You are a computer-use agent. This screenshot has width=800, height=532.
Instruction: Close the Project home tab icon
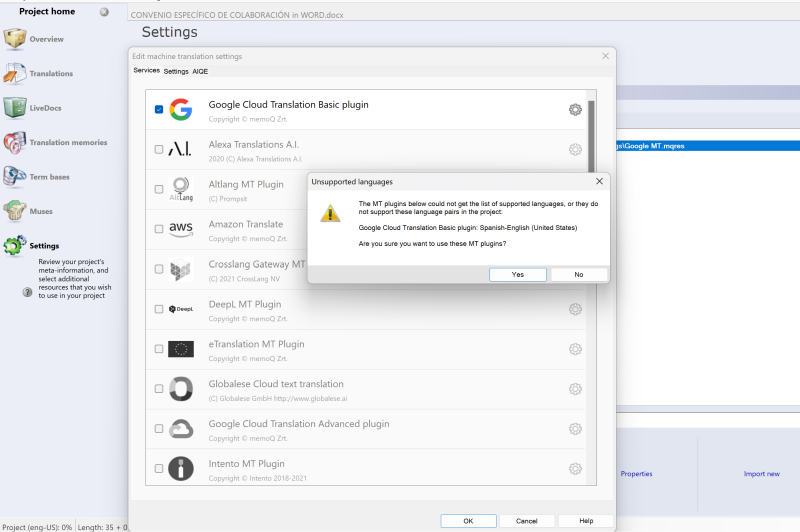[x=104, y=12]
